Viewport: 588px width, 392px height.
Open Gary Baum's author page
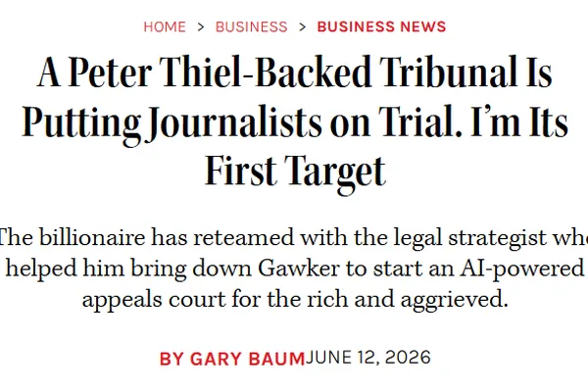pos(247,359)
